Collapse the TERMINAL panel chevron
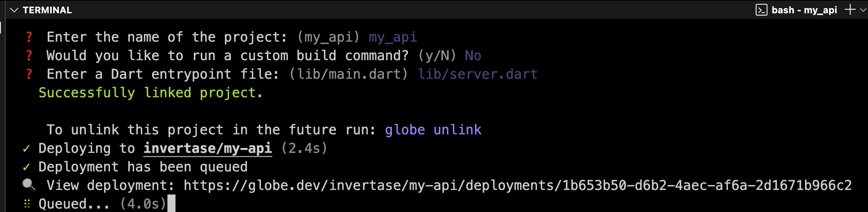The height and width of the screenshot is (212, 868). [14, 10]
